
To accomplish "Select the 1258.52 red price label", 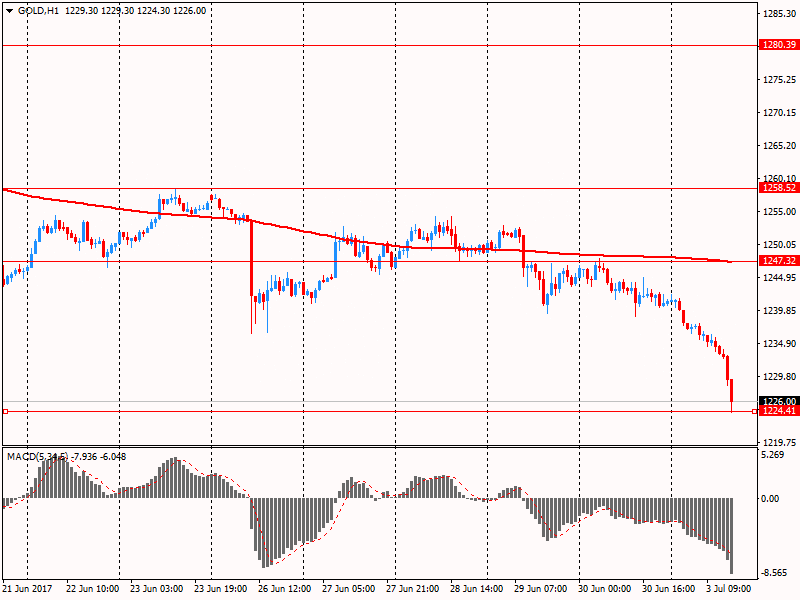I will pos(779,188).
